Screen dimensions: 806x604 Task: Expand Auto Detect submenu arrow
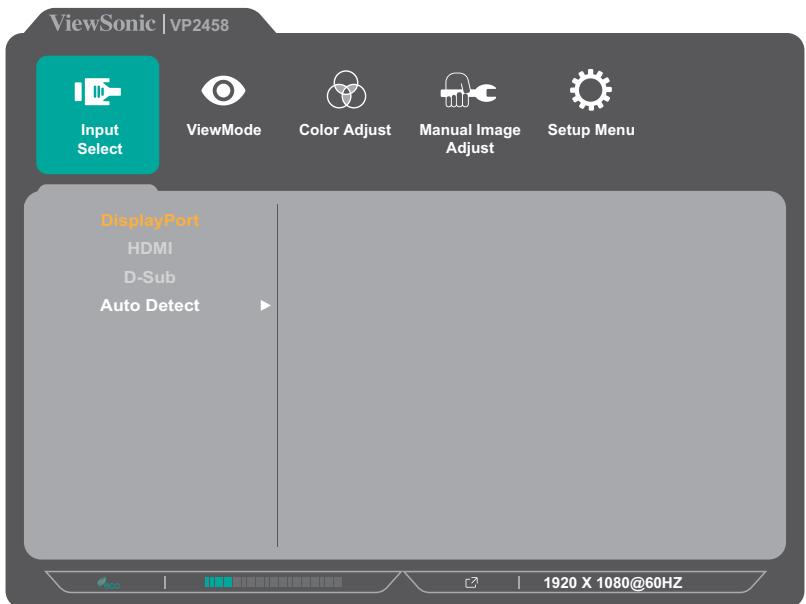coord(265,305)
